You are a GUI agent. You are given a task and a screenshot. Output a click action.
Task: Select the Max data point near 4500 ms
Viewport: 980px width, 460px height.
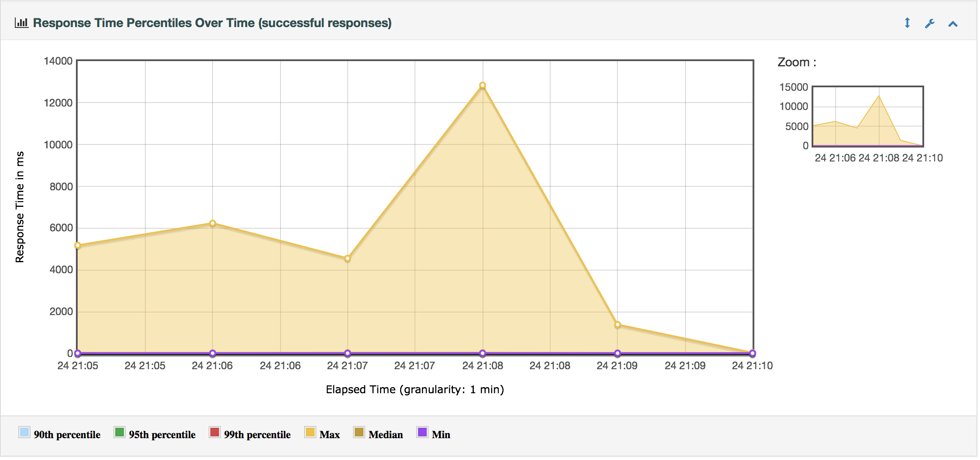tap(347, 258)
